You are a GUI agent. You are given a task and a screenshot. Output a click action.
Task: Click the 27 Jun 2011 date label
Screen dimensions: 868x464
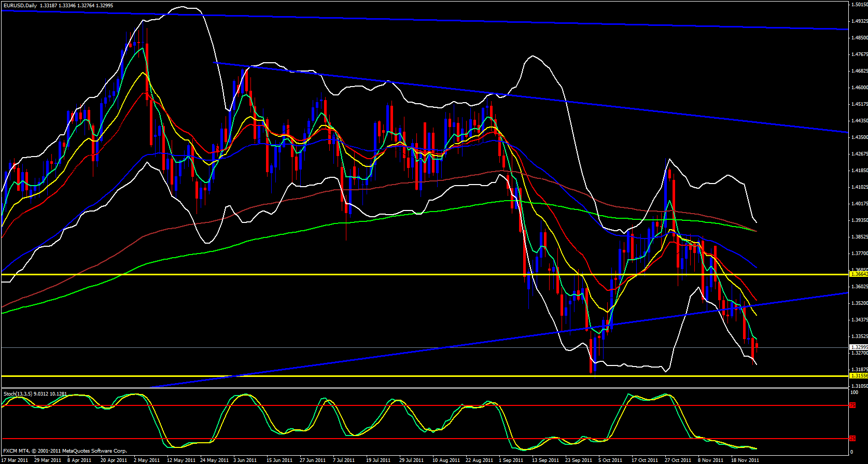[313, 460]
